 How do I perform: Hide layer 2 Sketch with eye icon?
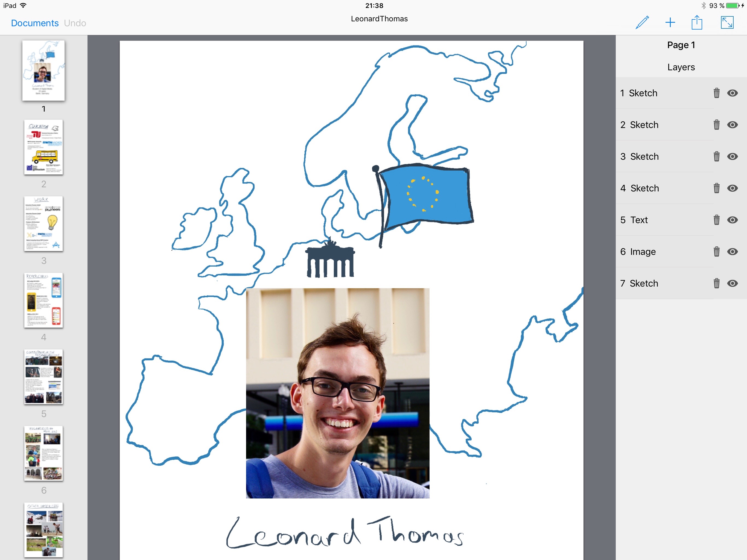click(732, 125)
